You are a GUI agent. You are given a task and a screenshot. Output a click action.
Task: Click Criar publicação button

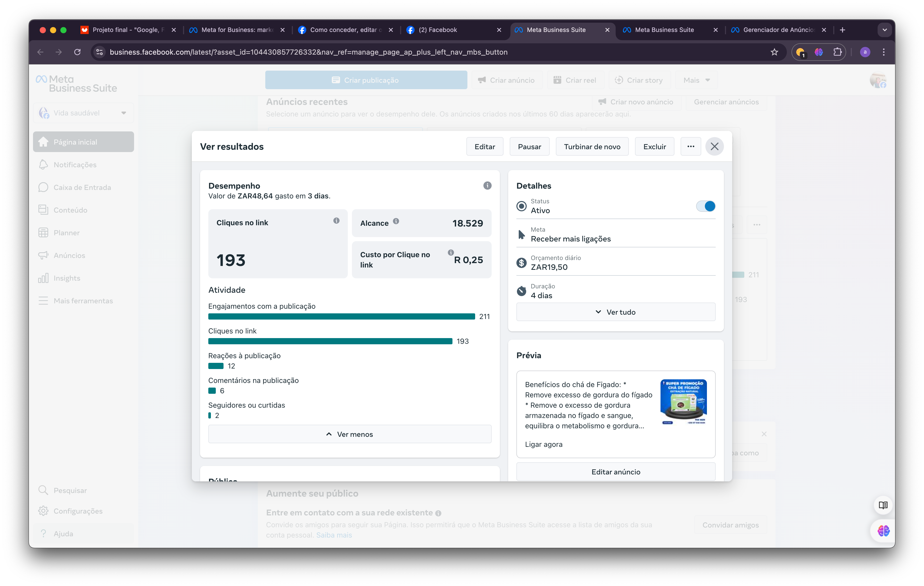(366, 80)
